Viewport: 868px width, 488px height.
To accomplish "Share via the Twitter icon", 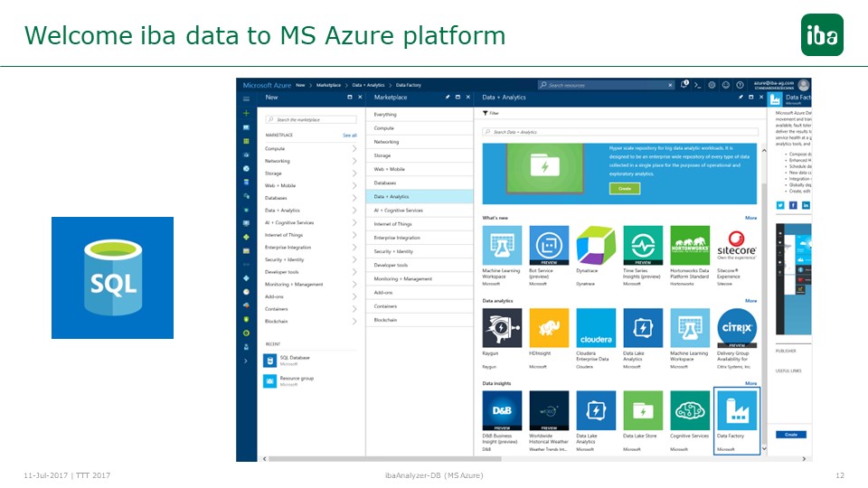I will 780,205.
